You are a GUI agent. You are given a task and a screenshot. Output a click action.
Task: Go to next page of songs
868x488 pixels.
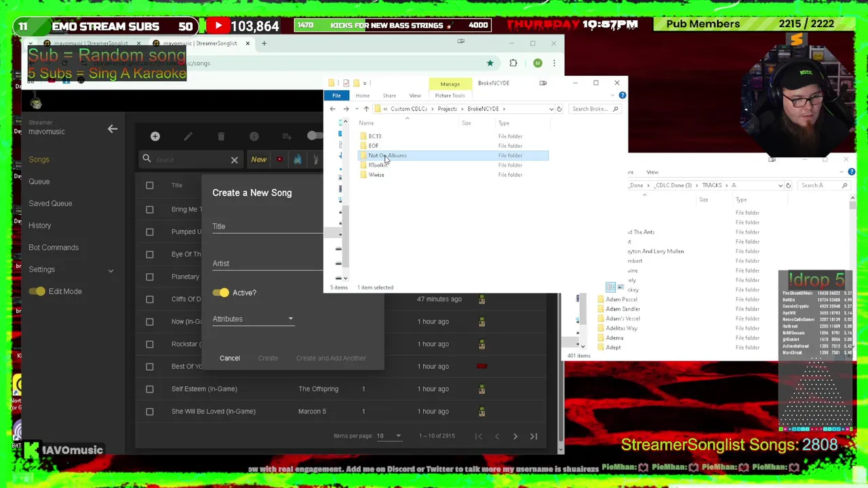[515, 436]
